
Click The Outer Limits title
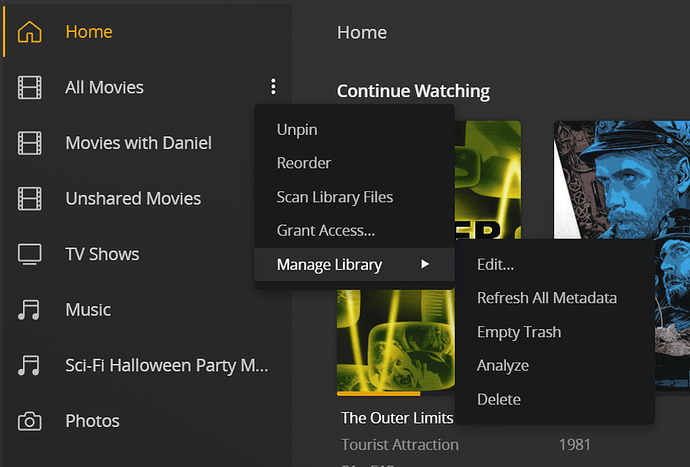click(397, 418)
